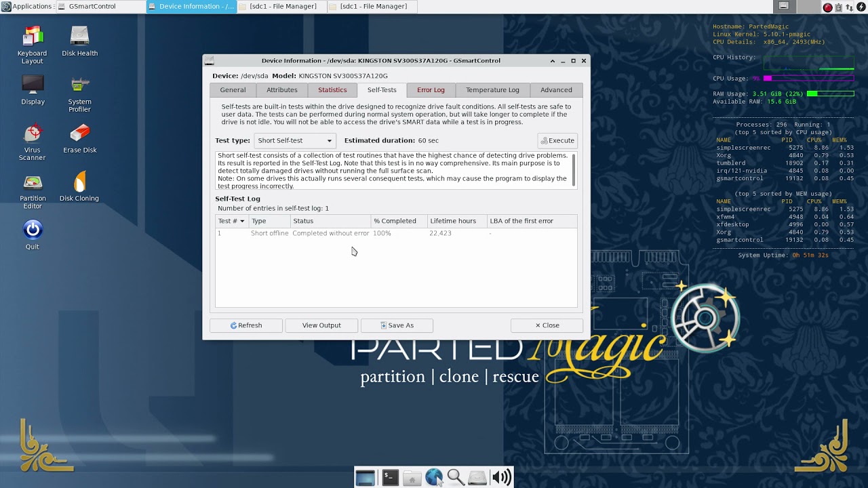Click network arrows tray icon
Screen dimensions: 868x488
(849, 7)
